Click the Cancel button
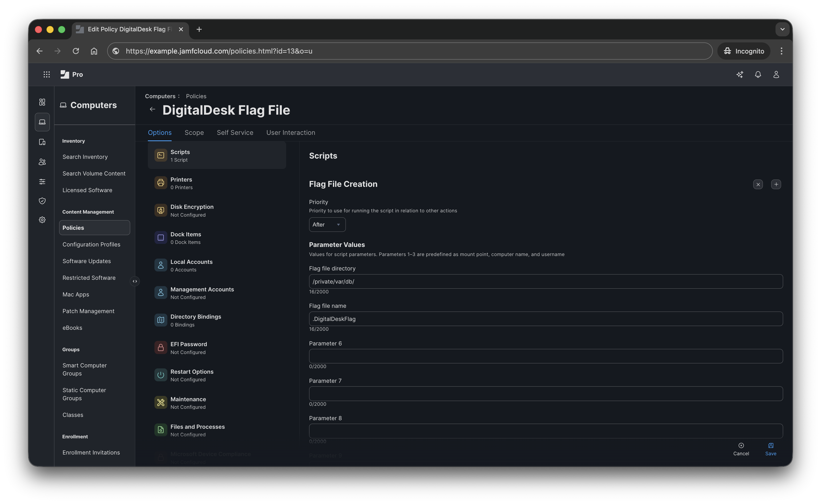821x504 pixels. (x=741, y=449)
